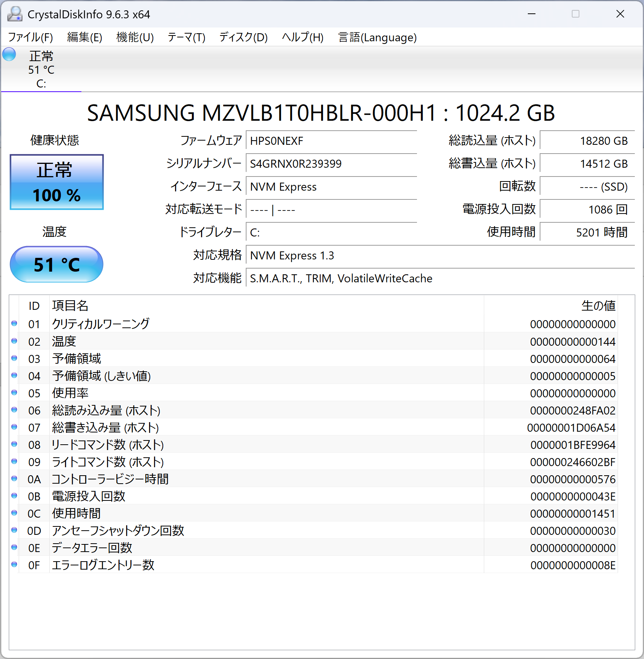Image resolution: width=644 pixels, height=659 pixels.
Task: Click the 対応規格 field NVM Express 1.3
Action: tap(440, 255)
